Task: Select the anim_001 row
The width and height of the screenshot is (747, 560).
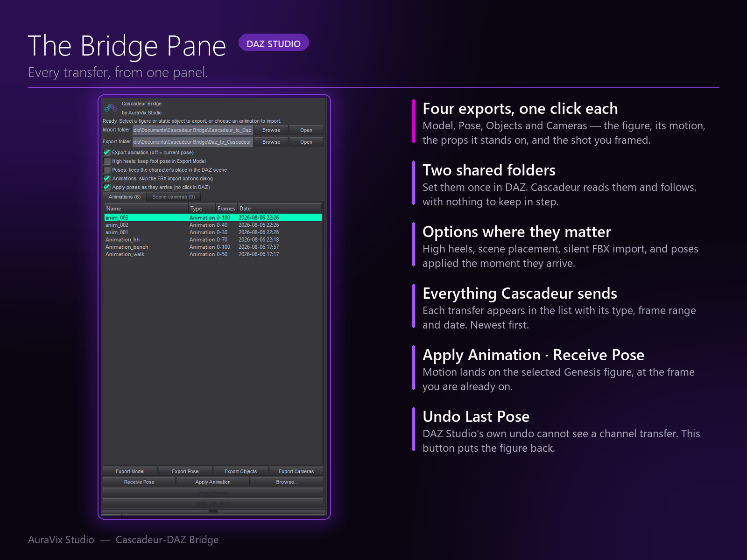Action: click(213, 232)
